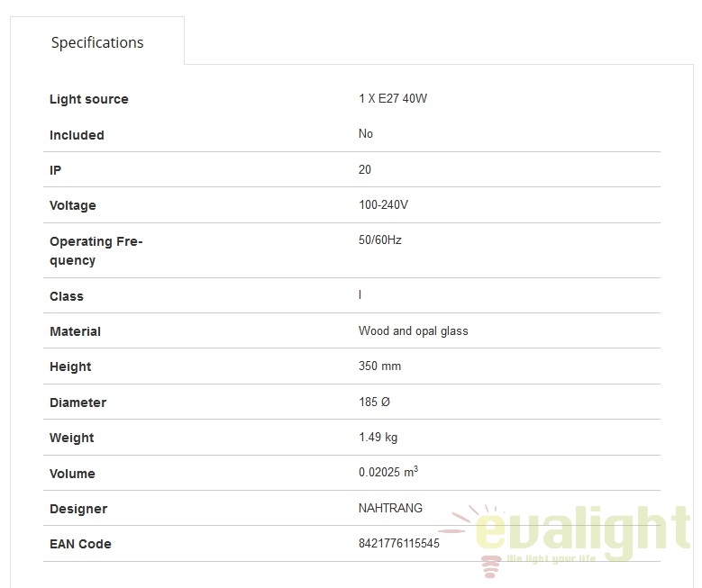
Task: Click the 350 mm height value
Action: 379,366
